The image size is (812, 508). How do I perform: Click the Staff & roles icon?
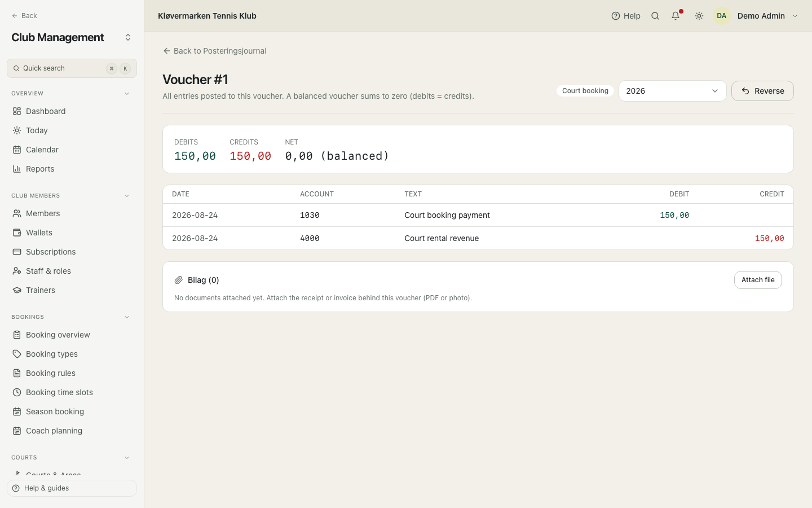click(x=17, y=271)
